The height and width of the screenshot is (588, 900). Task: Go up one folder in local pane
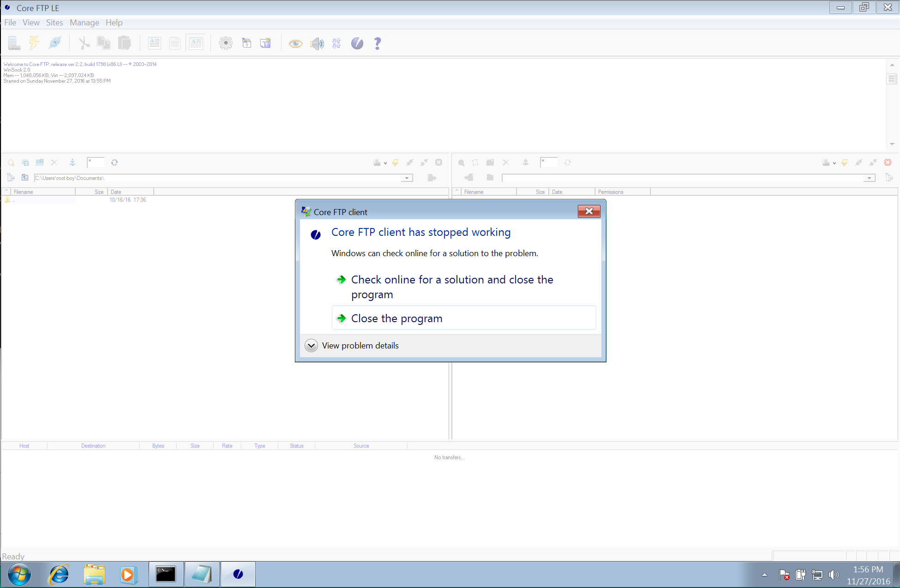(25, 178)
